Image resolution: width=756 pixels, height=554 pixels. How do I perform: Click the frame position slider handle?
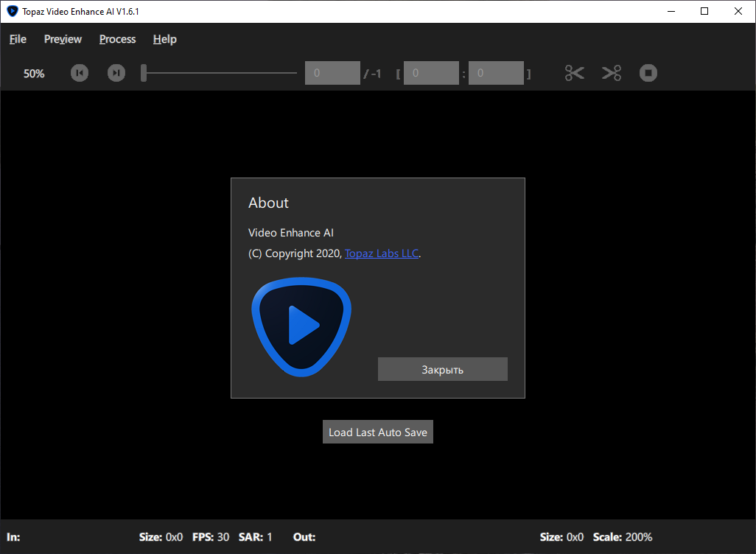[143, 73]
